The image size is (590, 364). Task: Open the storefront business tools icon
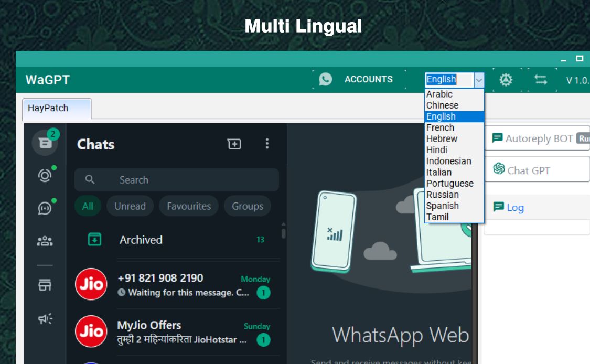pyautogui.click(x=45, y=285)
